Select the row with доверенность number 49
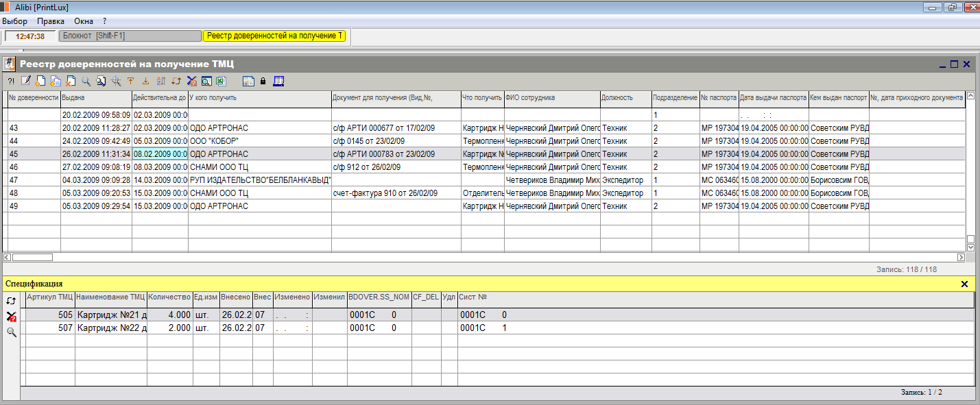The image size is (980, 405). 486,206
